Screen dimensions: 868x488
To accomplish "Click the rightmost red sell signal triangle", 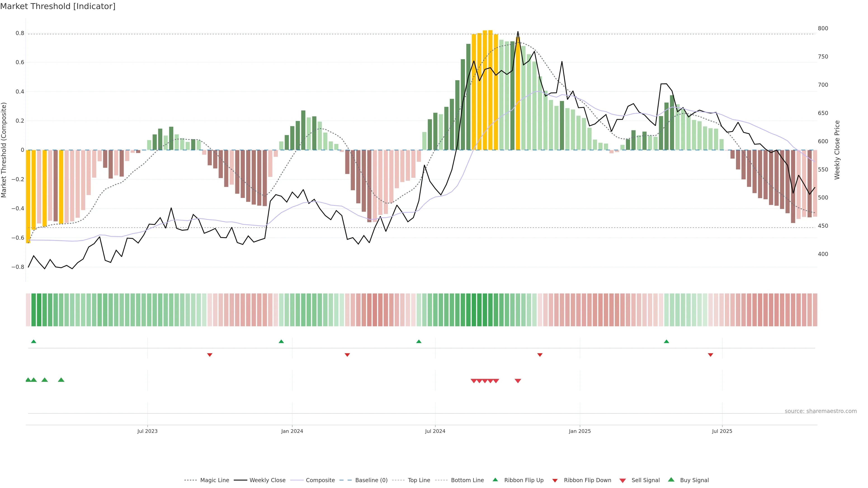I will [x=518, y=381].
